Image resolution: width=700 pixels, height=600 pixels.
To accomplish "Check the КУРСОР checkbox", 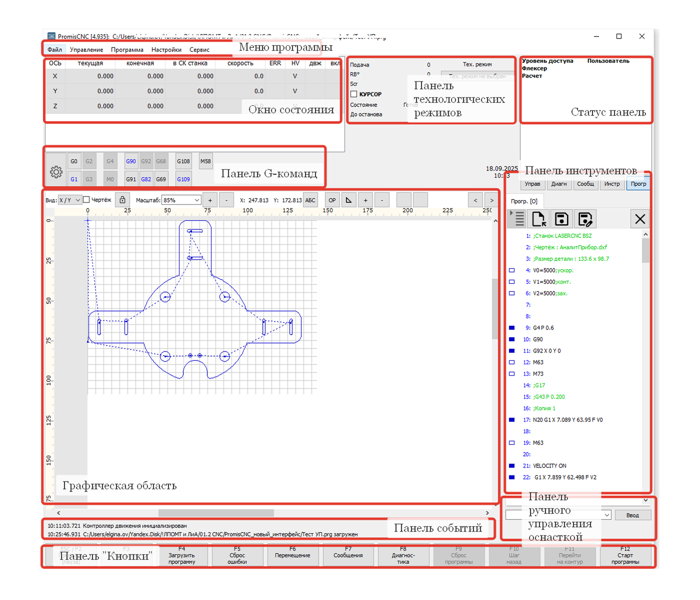I will [x=354, y=94].
